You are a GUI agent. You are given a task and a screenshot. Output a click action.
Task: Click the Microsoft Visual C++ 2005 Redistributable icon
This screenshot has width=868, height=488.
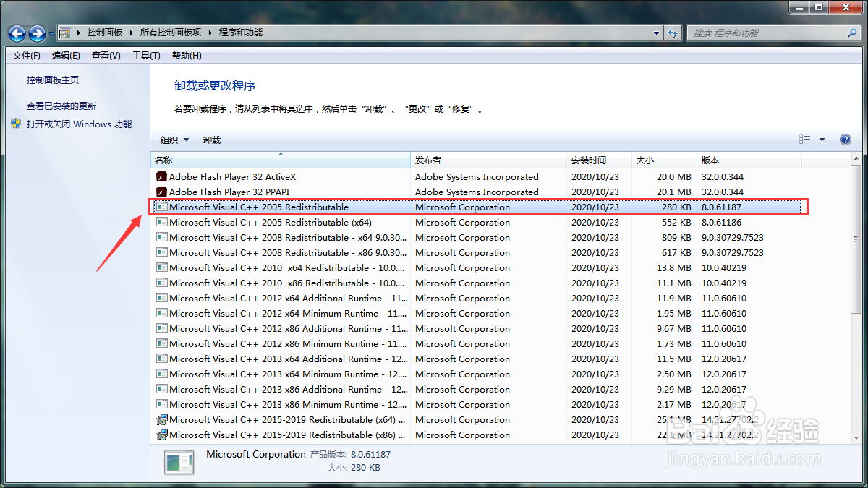coord(163,207)
